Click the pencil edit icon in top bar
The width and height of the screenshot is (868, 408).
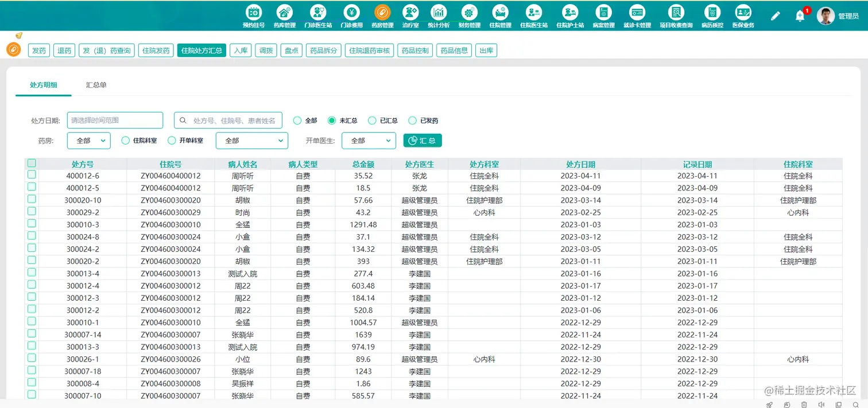[x=776, y=15]
